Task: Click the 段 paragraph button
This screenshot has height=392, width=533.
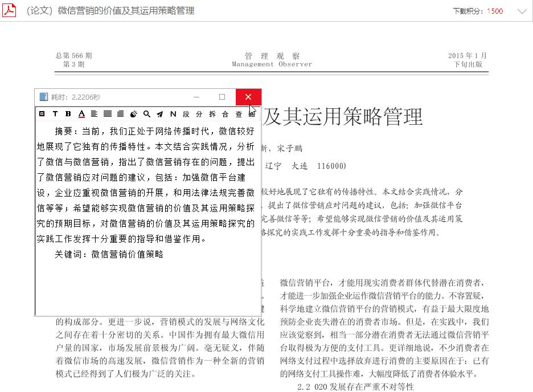Action: (x=186, y=114)
